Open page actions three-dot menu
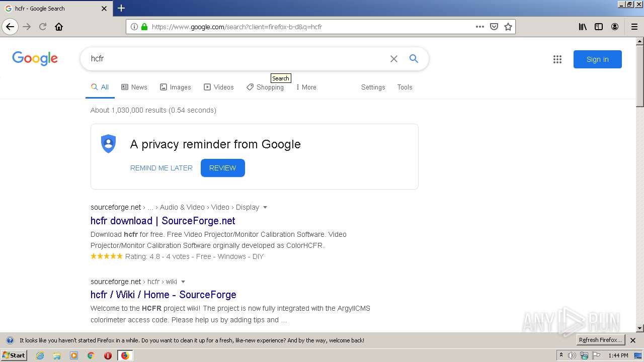The width and height of the screenshot is (644, 362). pyautogui.click(x=480, y=27)
